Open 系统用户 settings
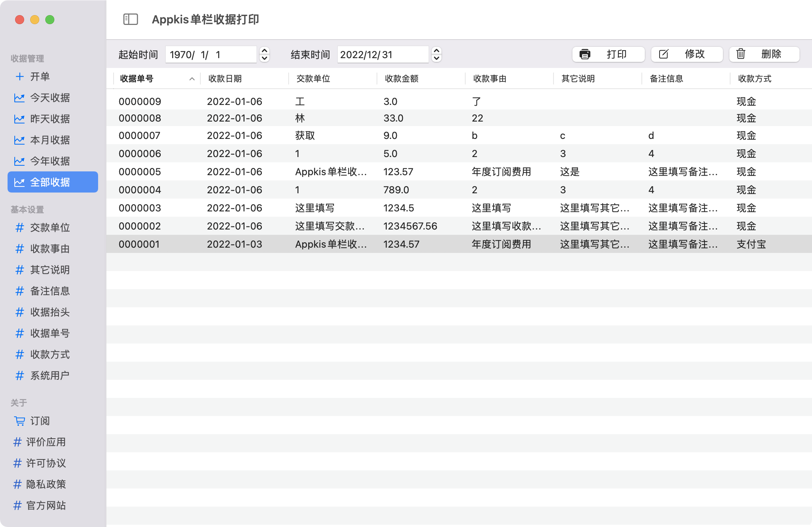Viewport: 812px width, 527px height. (x=53, y=376)
